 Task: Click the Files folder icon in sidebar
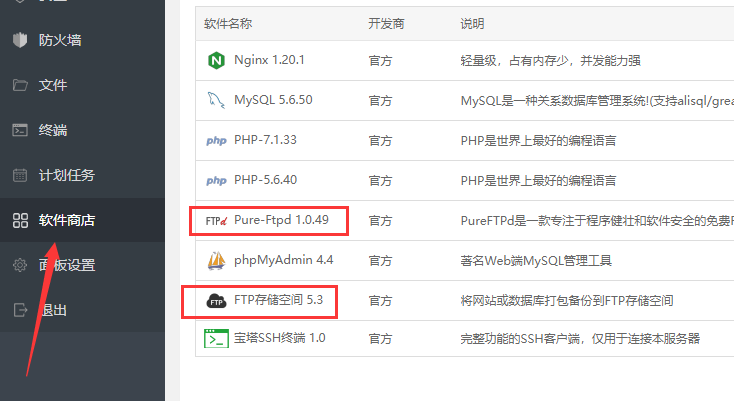pyautogui.click(x=20, y=85)
